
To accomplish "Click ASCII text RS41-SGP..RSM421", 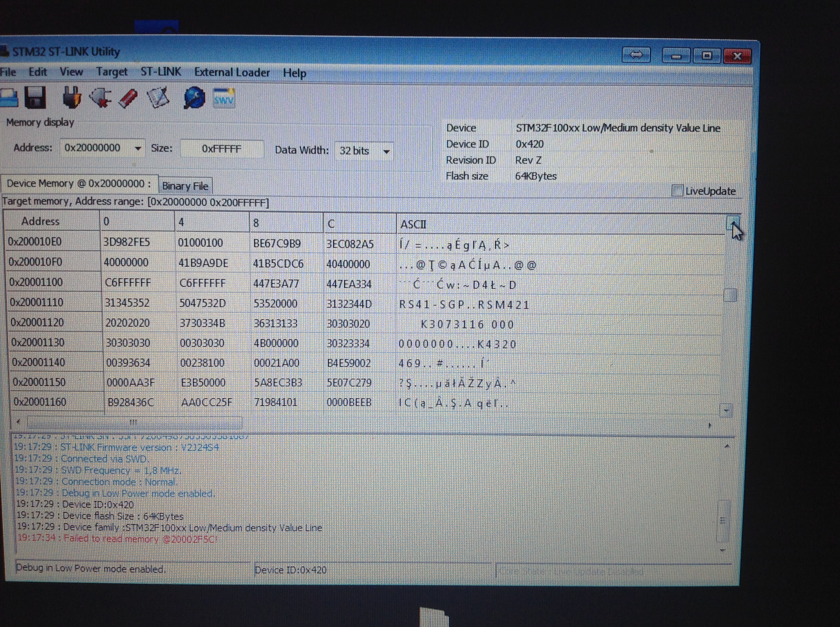I will (x=464, y=305).
